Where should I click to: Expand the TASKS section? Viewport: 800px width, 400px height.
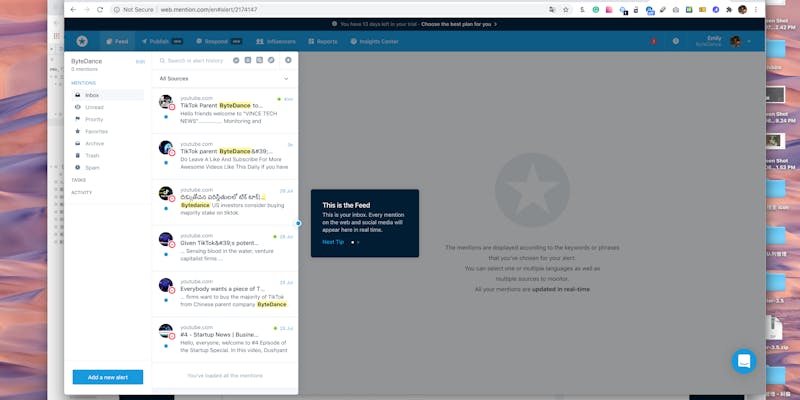click(79, 180)
